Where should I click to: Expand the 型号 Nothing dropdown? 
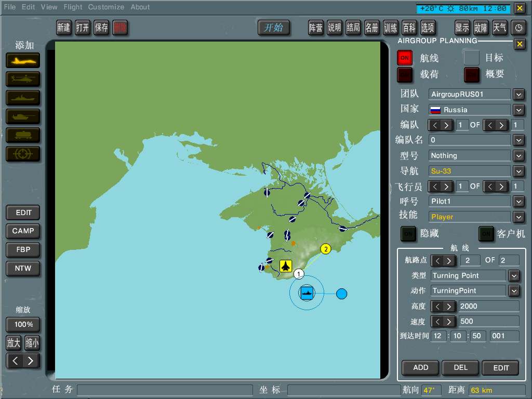pos(518,156)
